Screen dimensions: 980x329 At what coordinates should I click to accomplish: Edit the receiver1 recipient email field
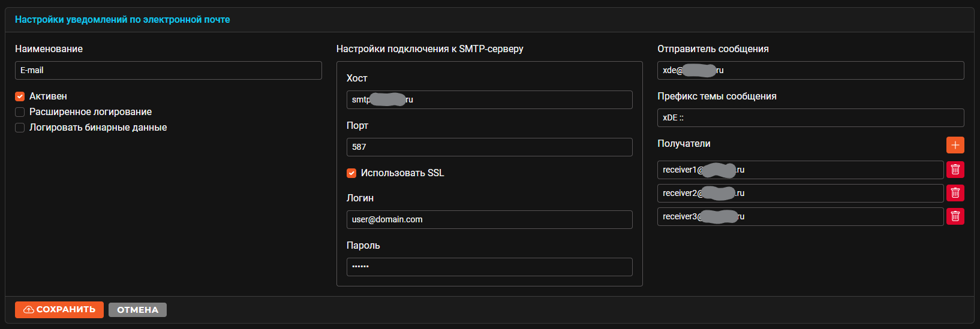pos(801,170)
